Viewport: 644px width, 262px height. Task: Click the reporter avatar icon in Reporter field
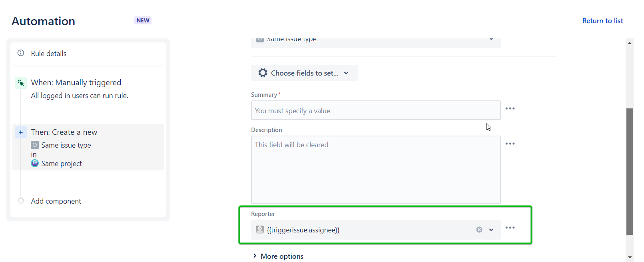point(260,230)
